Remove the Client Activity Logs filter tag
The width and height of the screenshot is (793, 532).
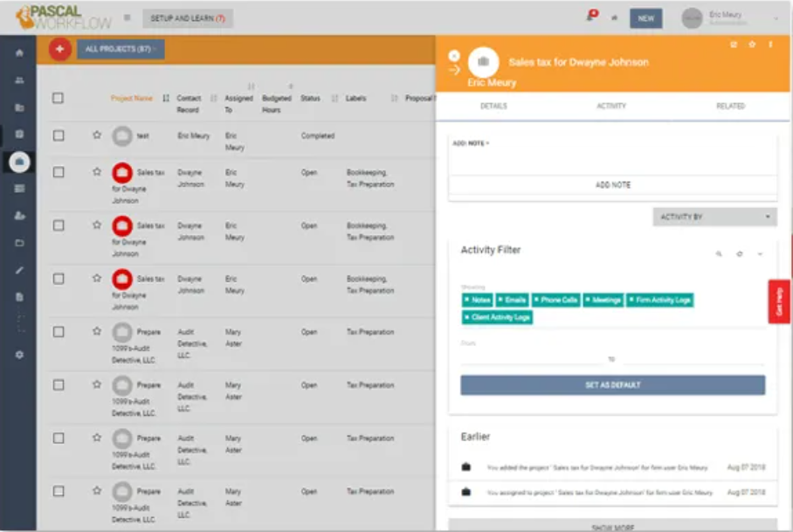point(466,317)
